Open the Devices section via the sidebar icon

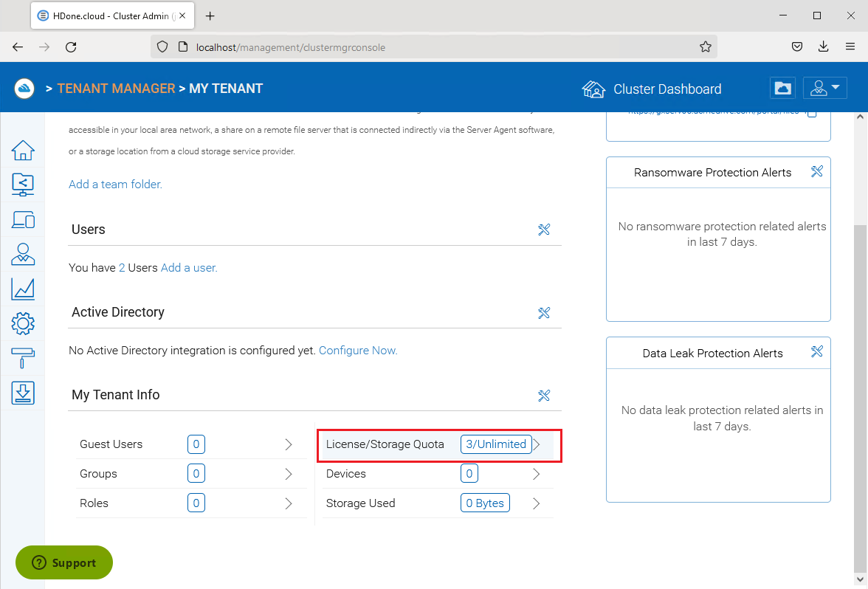(23, 219)
